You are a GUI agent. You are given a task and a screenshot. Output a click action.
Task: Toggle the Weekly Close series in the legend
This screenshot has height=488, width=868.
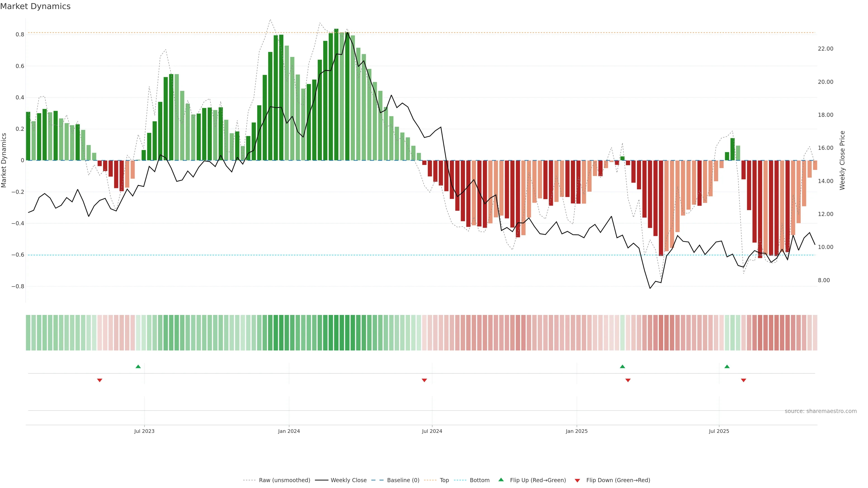click(348, 480)
